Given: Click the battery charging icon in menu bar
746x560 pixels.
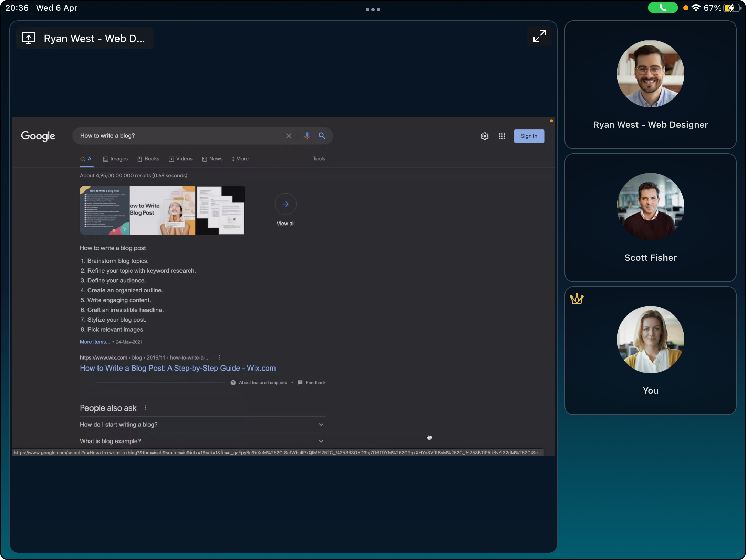Looking at the screenshot, I should click(x=732, y=8).
